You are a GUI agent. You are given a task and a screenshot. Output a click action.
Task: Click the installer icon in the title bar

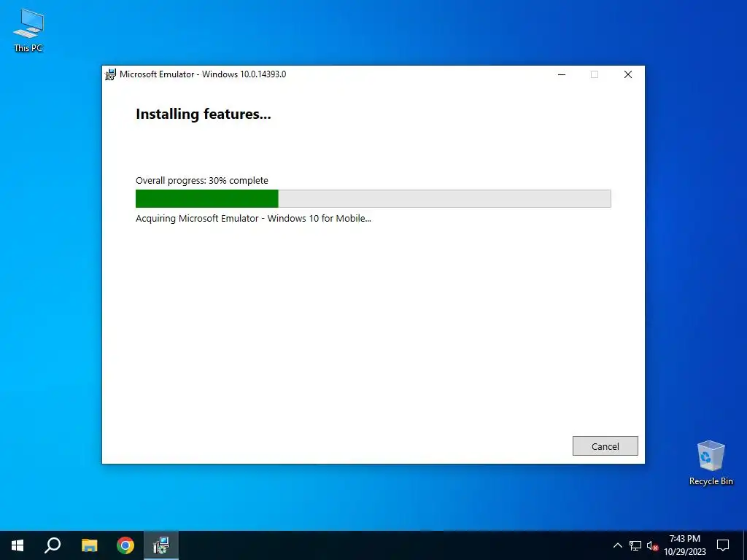111,74
